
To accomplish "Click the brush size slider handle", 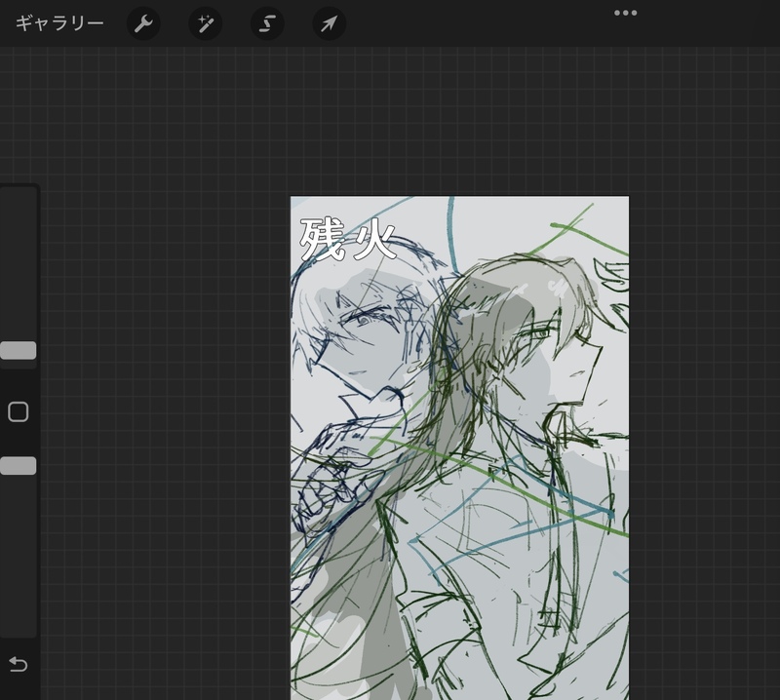I will pyautogui.click(x=18, y=350).
